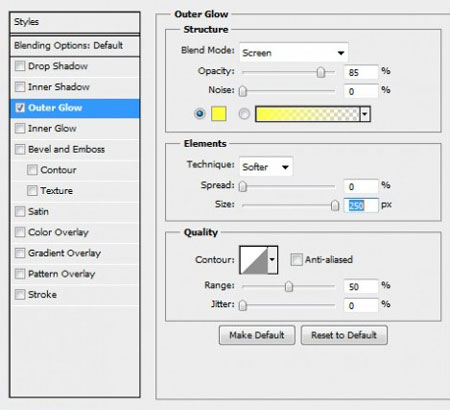450x410 pixels.
Task: Tick the Texture sub-style checkbox
Action: (x=32, y=191)
